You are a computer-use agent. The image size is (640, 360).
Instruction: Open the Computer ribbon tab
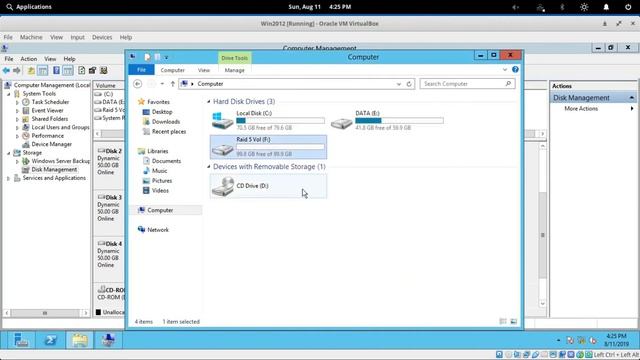pos(172,70)
